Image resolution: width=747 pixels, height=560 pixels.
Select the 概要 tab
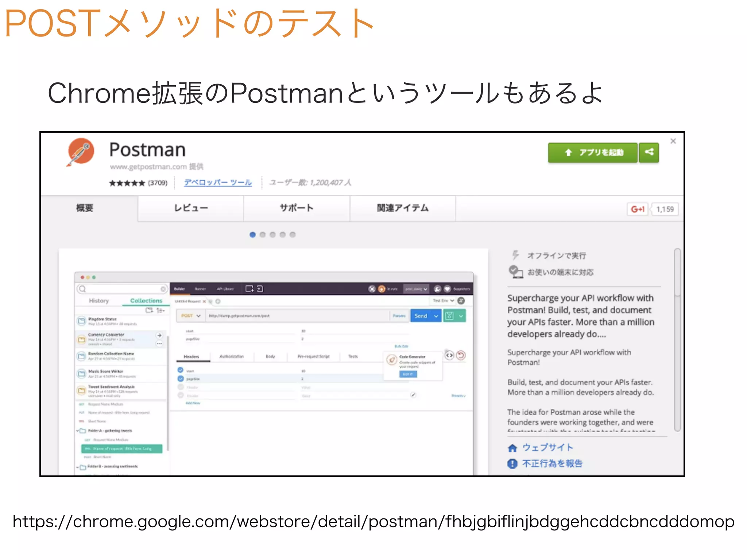tap(85, 208)
